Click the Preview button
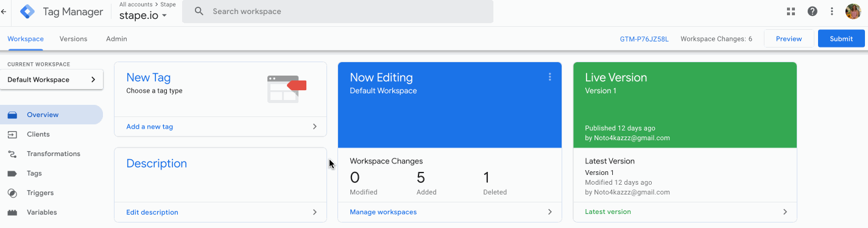 [789, 38]
